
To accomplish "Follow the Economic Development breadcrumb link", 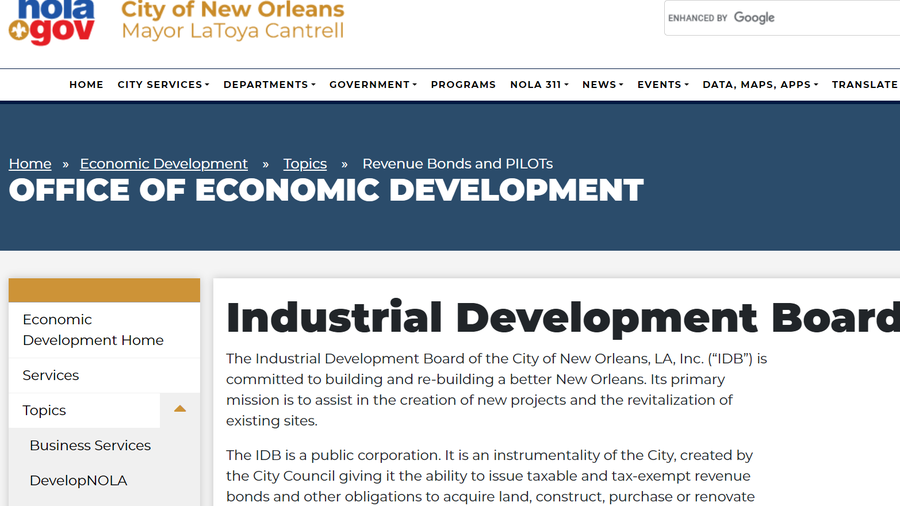I will click(x=164, y=164).
